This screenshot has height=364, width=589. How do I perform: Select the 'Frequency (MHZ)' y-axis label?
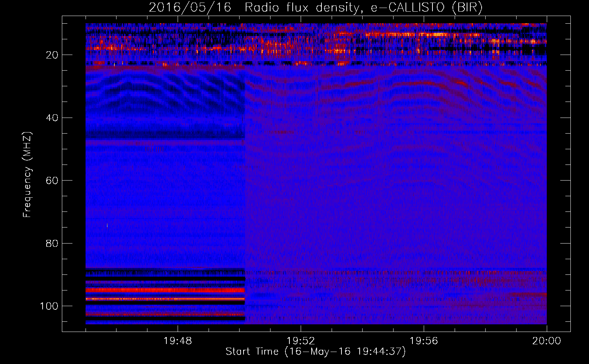[x=27, y=175]
